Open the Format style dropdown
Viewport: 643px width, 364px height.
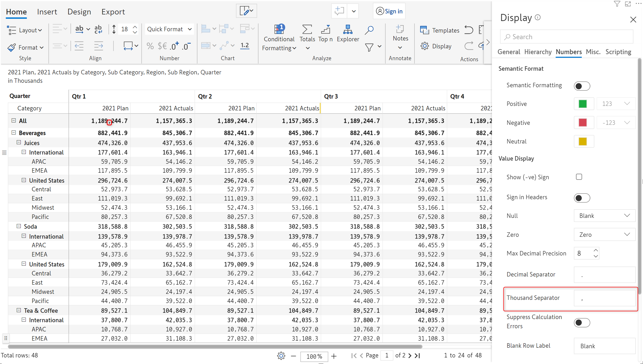(x=25, y=48)
